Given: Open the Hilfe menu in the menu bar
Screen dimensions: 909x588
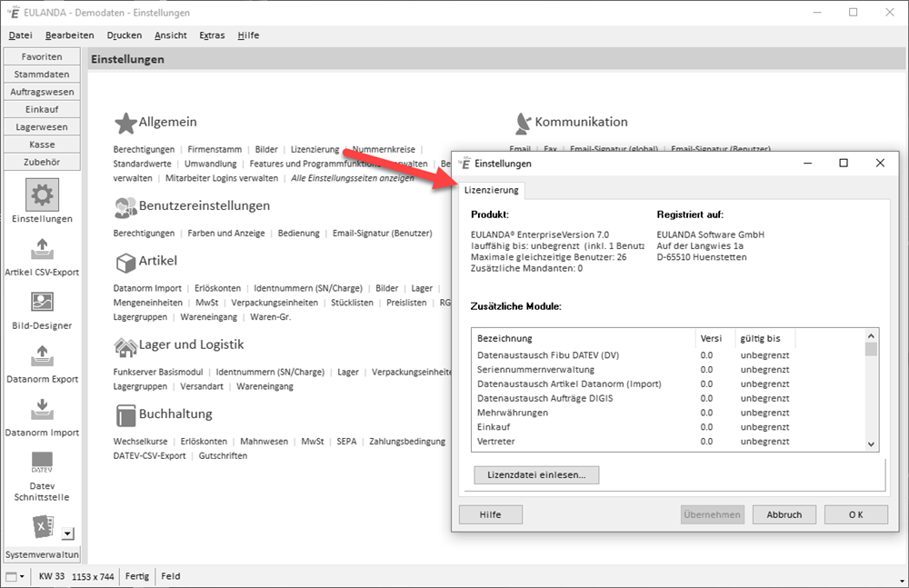Looking at the screenshot, I should coord(248,35).
